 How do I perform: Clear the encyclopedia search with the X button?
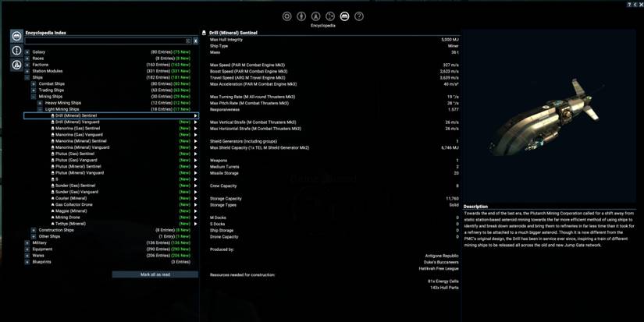click(196, 41)
